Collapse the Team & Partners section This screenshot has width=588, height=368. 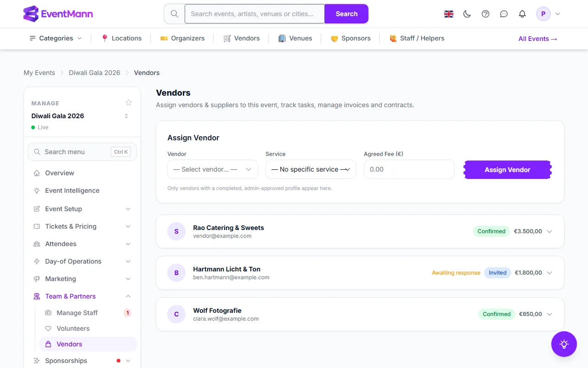point(82,296)
